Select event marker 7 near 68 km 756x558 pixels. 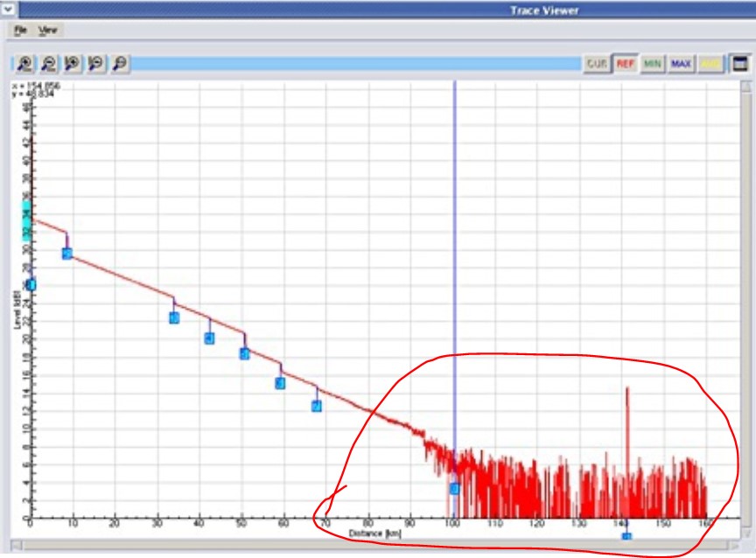point(316,406)
